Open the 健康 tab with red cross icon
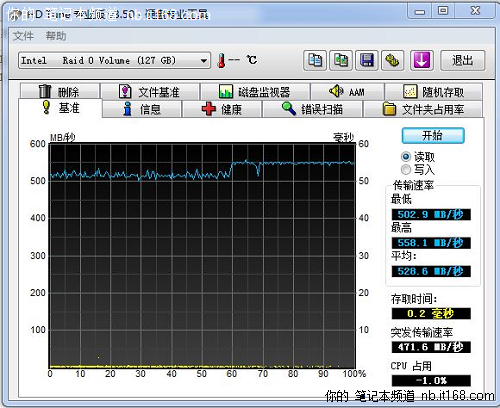The image size is (500, 408). point(222,109)
